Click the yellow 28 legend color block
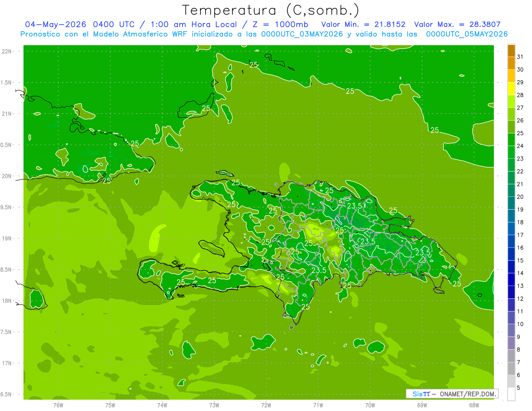532x411 pixels. (511, 89)
